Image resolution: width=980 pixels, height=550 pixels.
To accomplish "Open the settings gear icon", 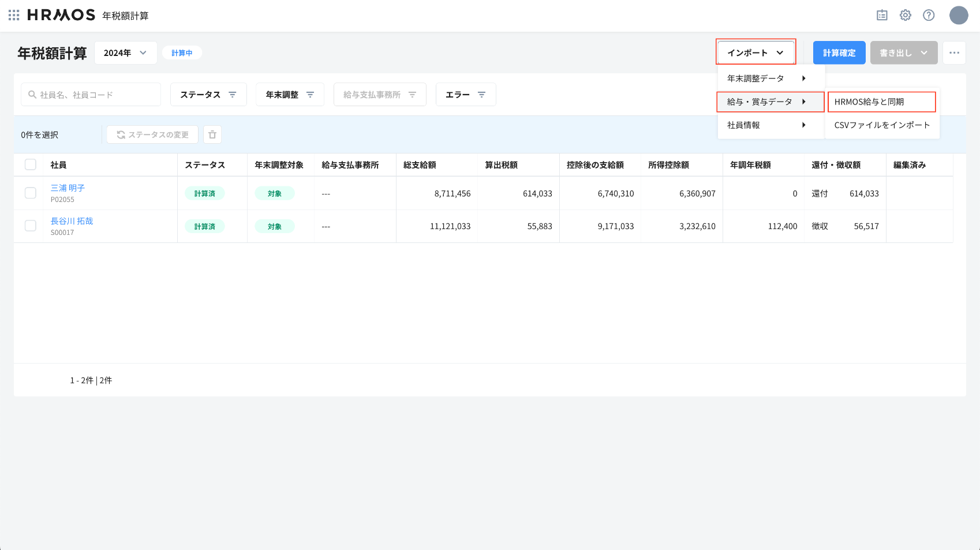I will pyautogui.click(x=905, y=16).
